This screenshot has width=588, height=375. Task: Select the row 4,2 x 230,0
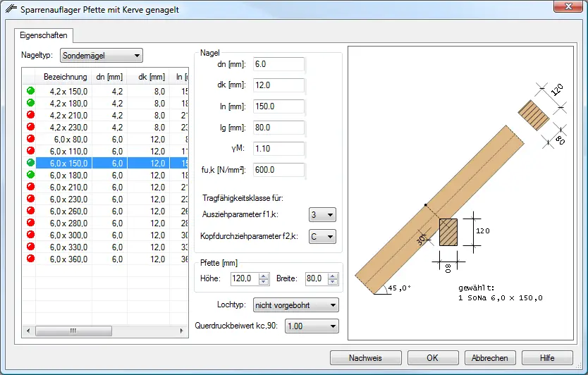point(105,127)
